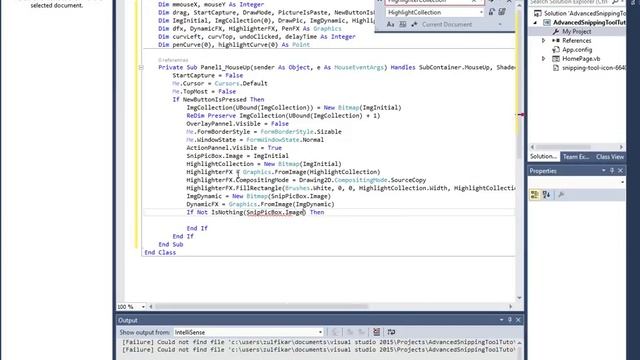Click the 'OverlayPannel.Visible = False' line
The height and width of the screenshot is (360, 640).
pyautogui.click(x=238, y=124)
